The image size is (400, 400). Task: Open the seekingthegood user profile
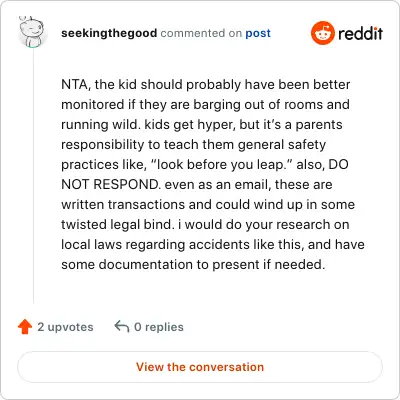point(109,33)
